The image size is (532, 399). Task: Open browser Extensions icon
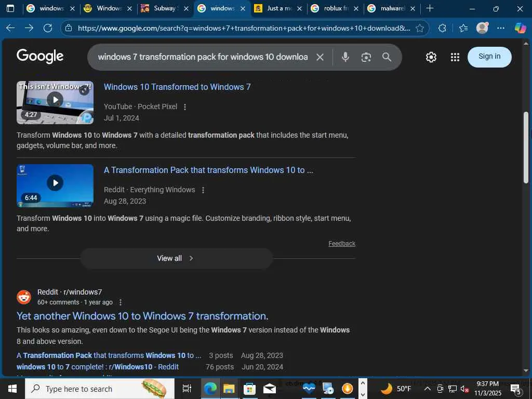click(x=442, y=28)
